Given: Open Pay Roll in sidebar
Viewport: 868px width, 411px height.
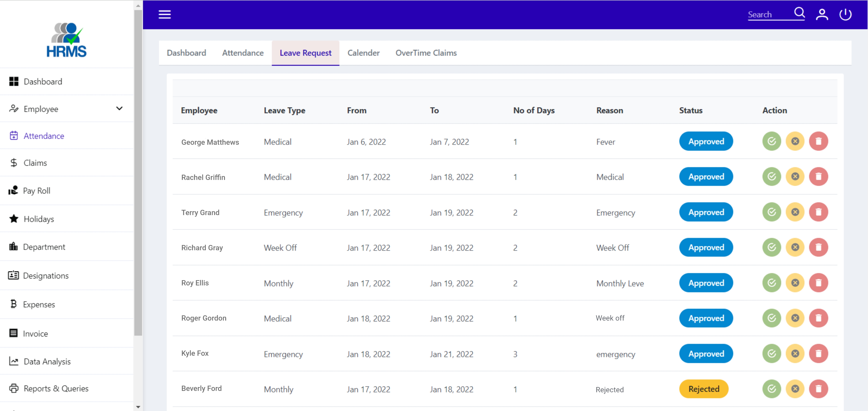Looking at the screenshot, I should pyautogui.click(x=36, y=191).
